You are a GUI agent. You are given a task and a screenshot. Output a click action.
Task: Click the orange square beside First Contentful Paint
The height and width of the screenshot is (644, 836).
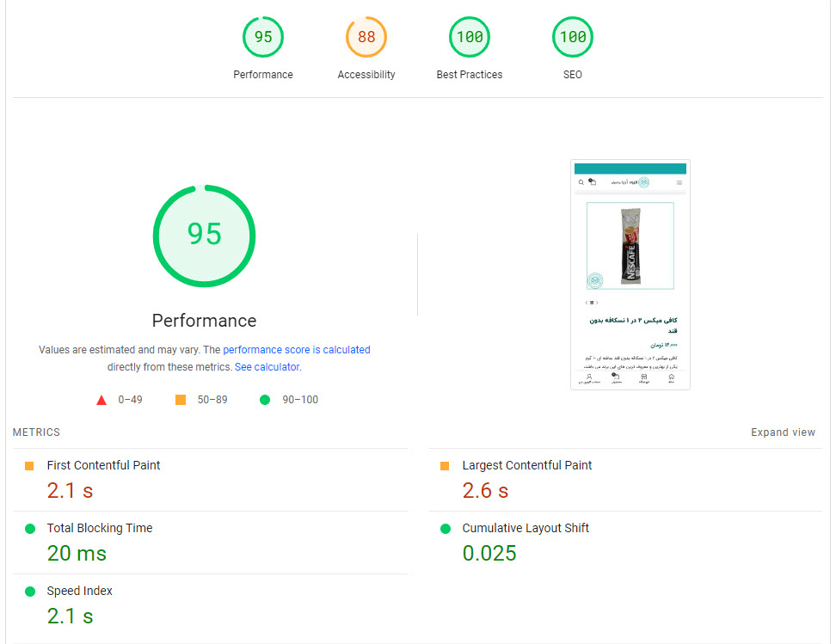click(x=29, y=466)
